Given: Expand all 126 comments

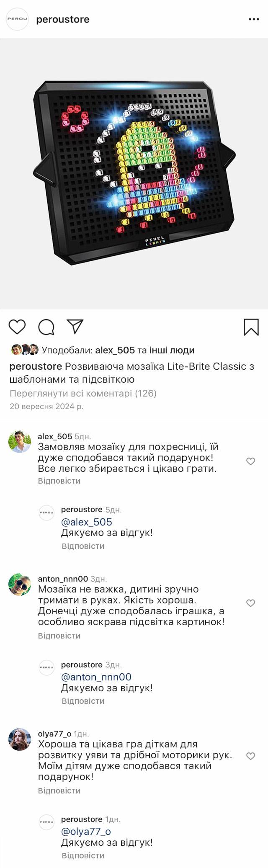Looking at the screenshot, I should (x=83, y=393).
